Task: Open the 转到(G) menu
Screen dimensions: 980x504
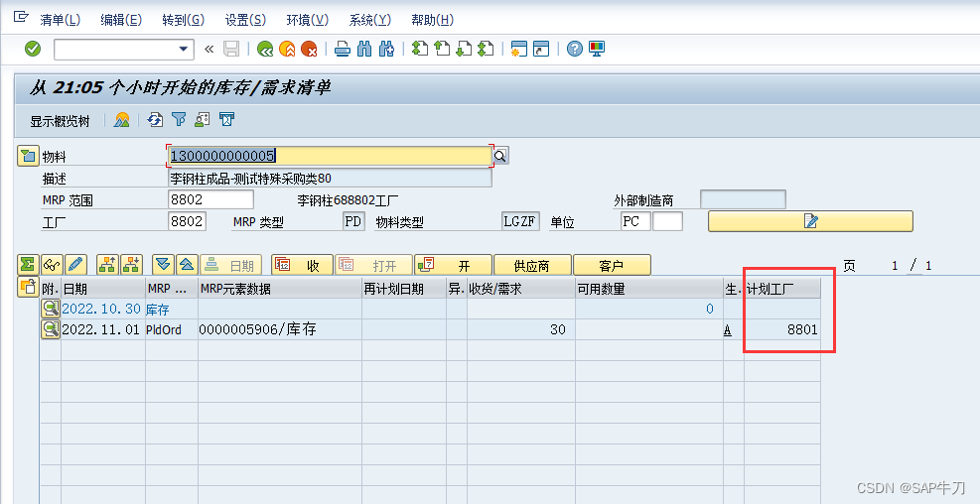Action: coord(183,20)
